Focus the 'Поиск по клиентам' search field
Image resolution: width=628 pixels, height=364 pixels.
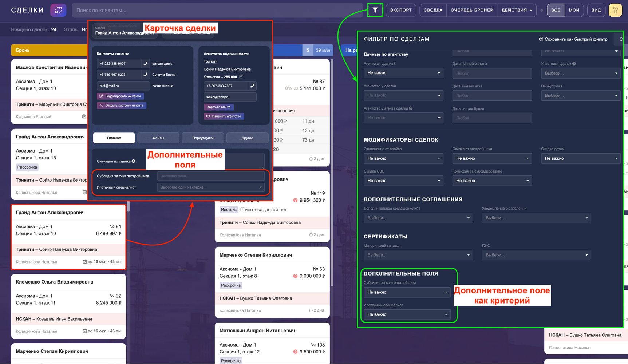217,10
